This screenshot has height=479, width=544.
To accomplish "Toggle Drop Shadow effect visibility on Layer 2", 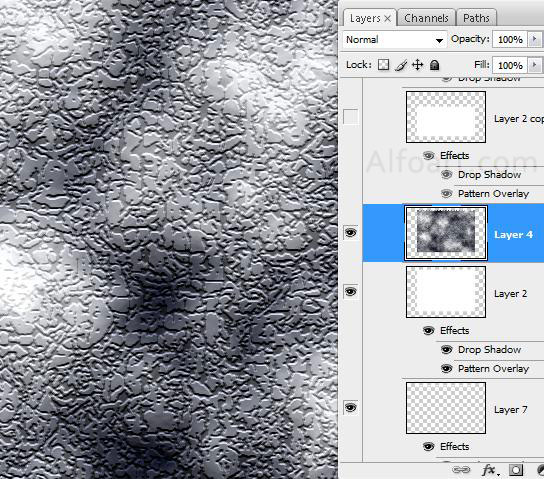I will [447, 350].
